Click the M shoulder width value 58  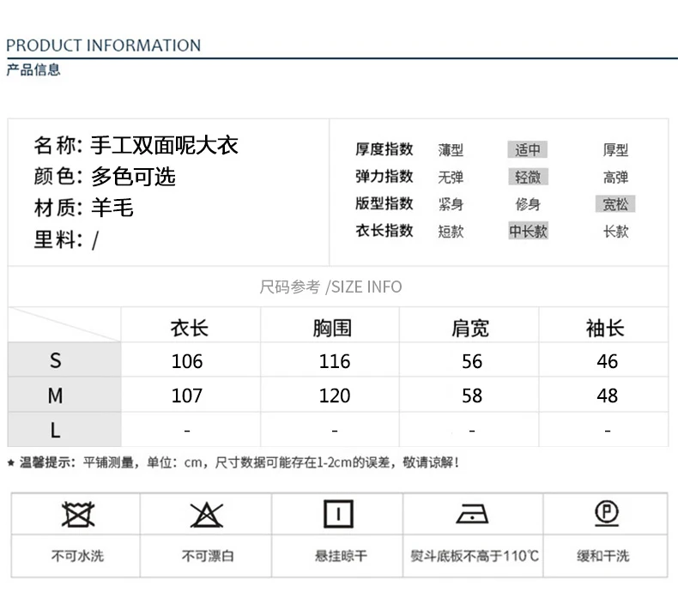click(x=472, y=396)
